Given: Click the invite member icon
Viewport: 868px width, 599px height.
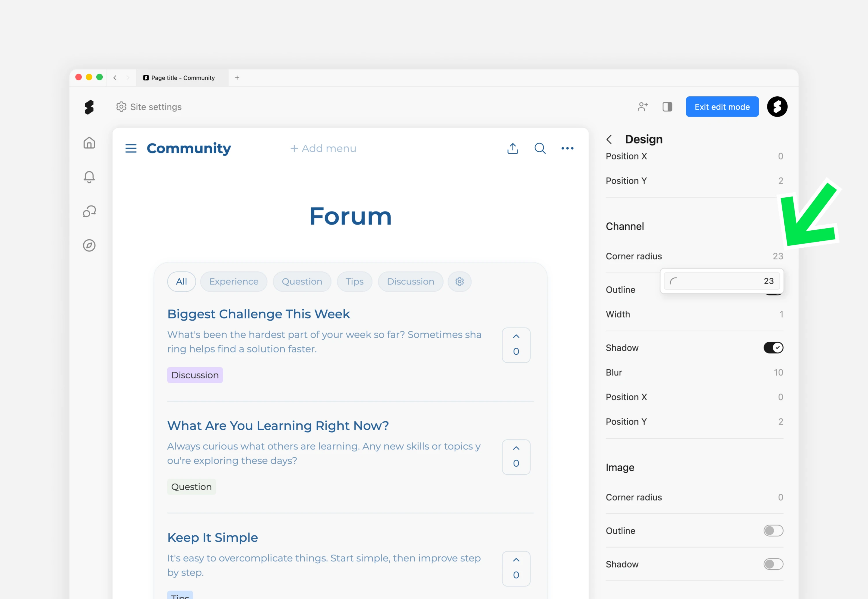Looking at the screenshot, I should (x=642, y=107).
